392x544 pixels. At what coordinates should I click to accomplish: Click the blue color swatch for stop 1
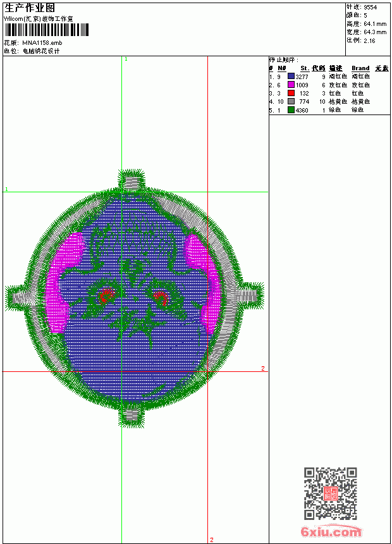pos(291,77)
